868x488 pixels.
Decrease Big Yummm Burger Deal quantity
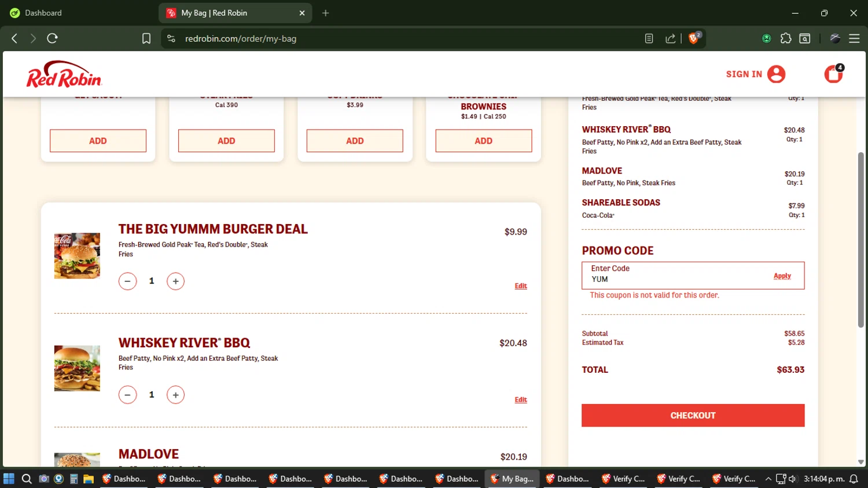coord(127,281)
